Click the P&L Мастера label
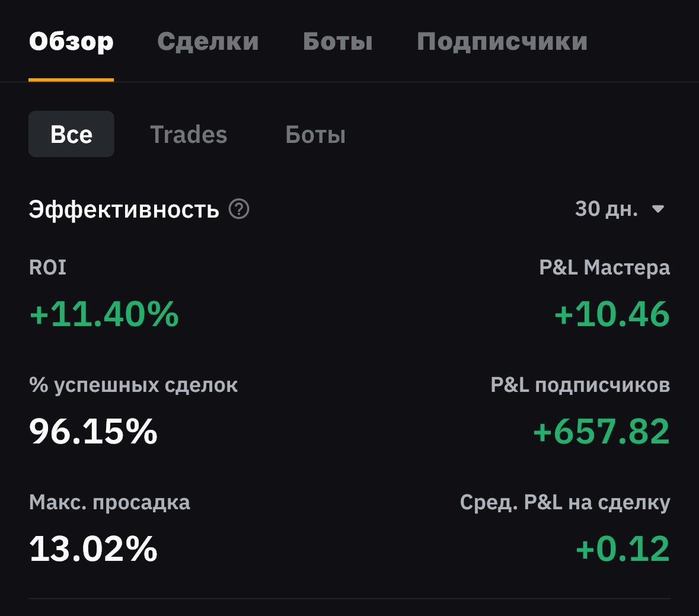This screenshot has height=616, width=699. (604, 267)
